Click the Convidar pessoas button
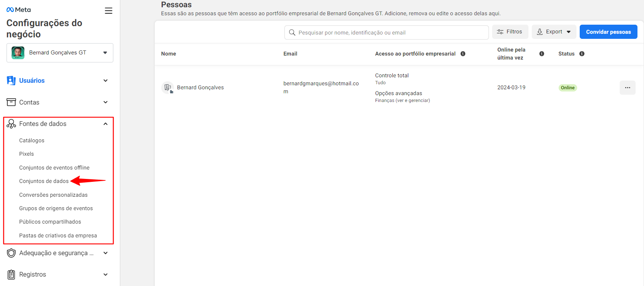The width and height of the screenshot is (644, 286). tap(608, 32)
